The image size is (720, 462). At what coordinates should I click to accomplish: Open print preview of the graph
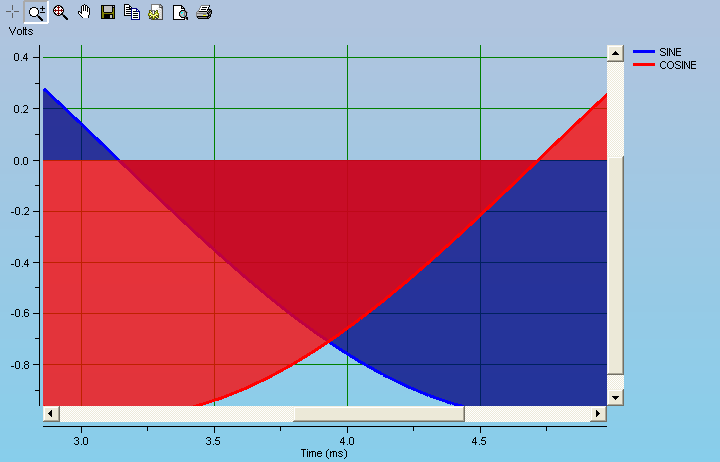point(179,13)
